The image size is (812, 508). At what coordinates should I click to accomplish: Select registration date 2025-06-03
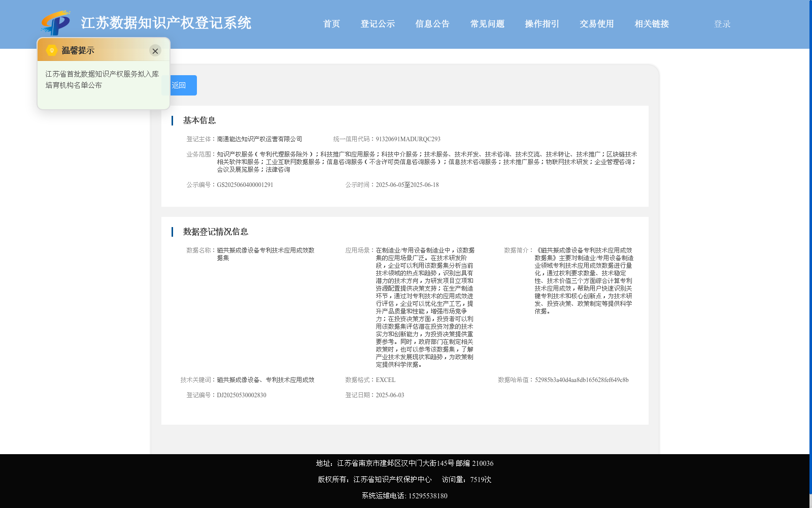pos(390,395)
